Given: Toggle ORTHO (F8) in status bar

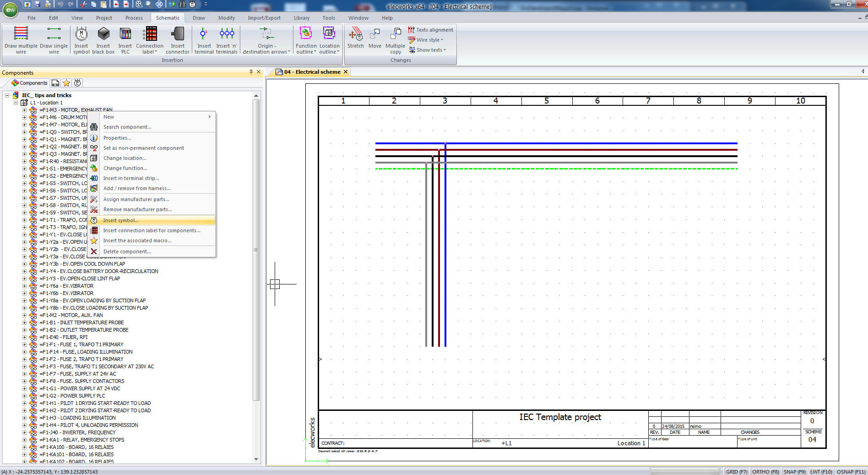Looking at the screenshot, I should click(765, 471).
